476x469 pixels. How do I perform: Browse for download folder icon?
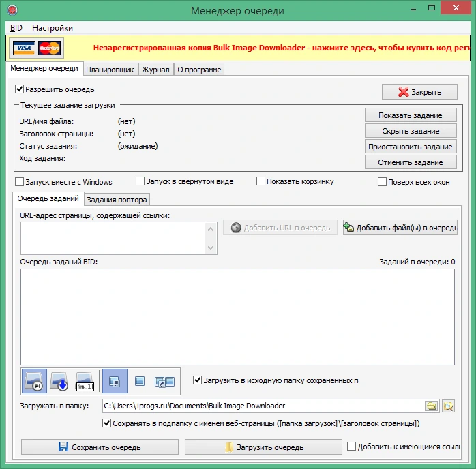[432, 406]
